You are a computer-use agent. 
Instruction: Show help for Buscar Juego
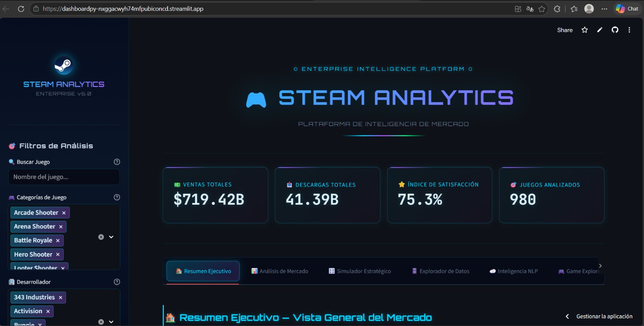(x=117, y=162)
